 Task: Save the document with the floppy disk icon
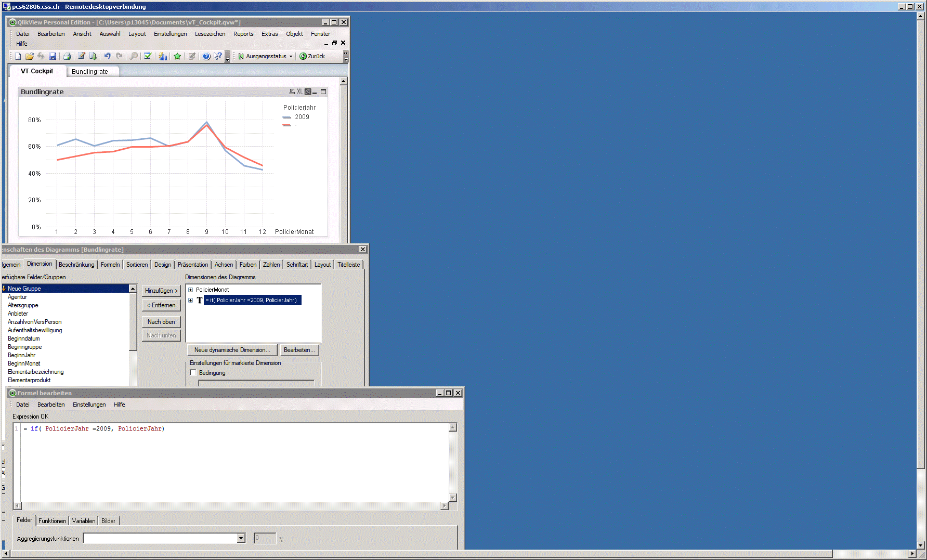click(x=53, y=56)
